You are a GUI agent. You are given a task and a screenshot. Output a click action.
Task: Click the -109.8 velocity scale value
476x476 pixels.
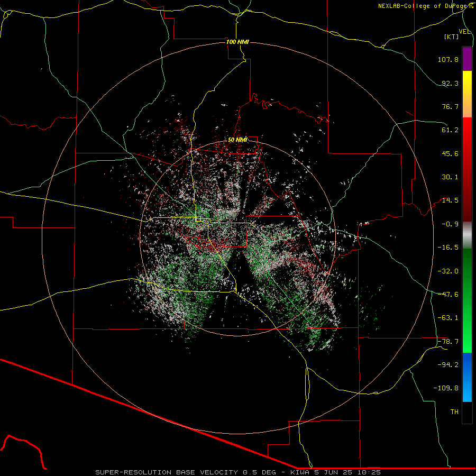pos(446,388)
